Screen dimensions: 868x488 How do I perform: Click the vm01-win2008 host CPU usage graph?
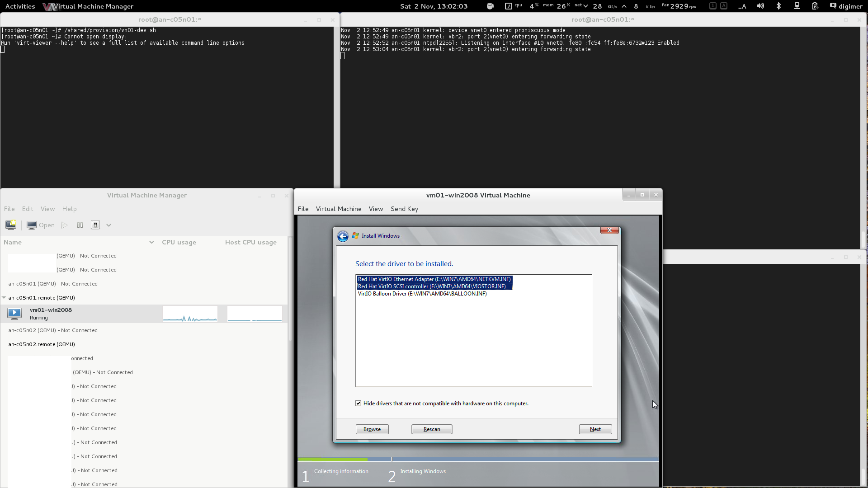click(255, 314)
